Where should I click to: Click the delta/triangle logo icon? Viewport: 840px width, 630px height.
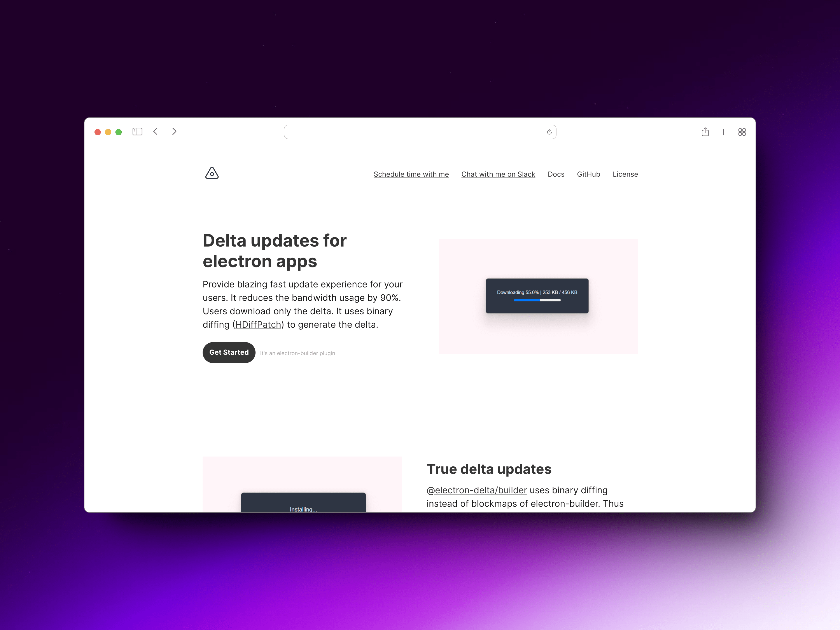[212, 173]
